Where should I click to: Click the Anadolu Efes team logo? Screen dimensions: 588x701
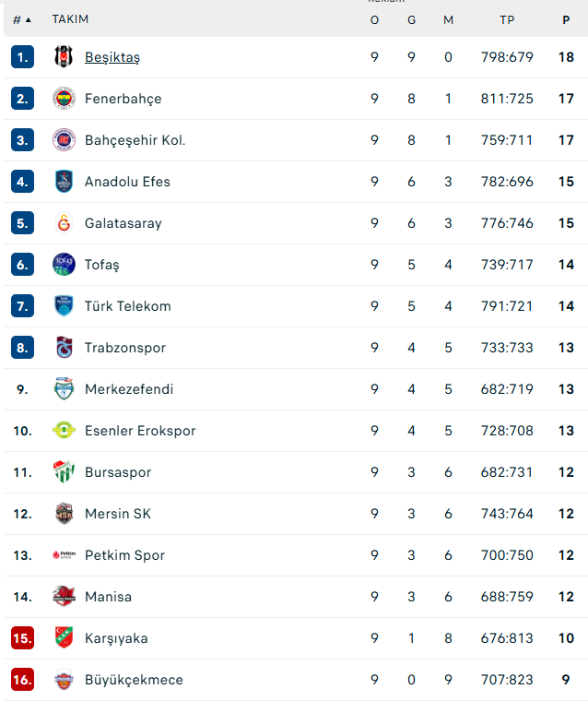pyautogui.click(x=64, y=182)
